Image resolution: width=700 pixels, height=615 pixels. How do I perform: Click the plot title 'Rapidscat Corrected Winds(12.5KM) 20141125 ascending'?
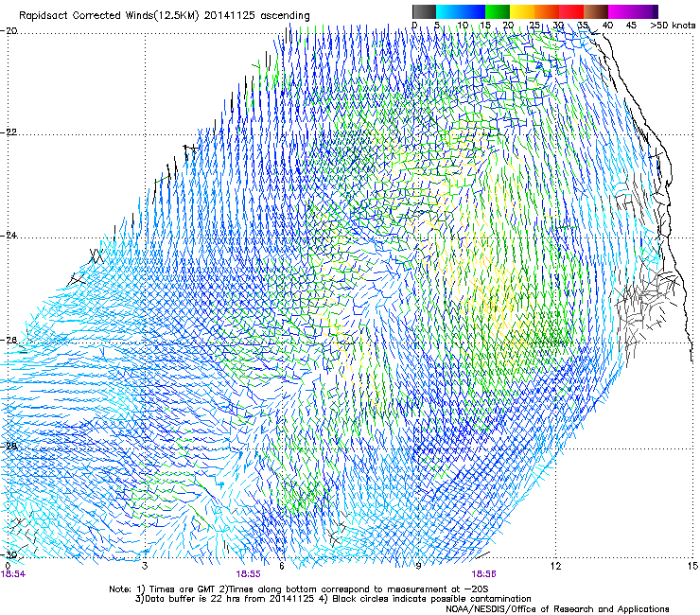165,16
